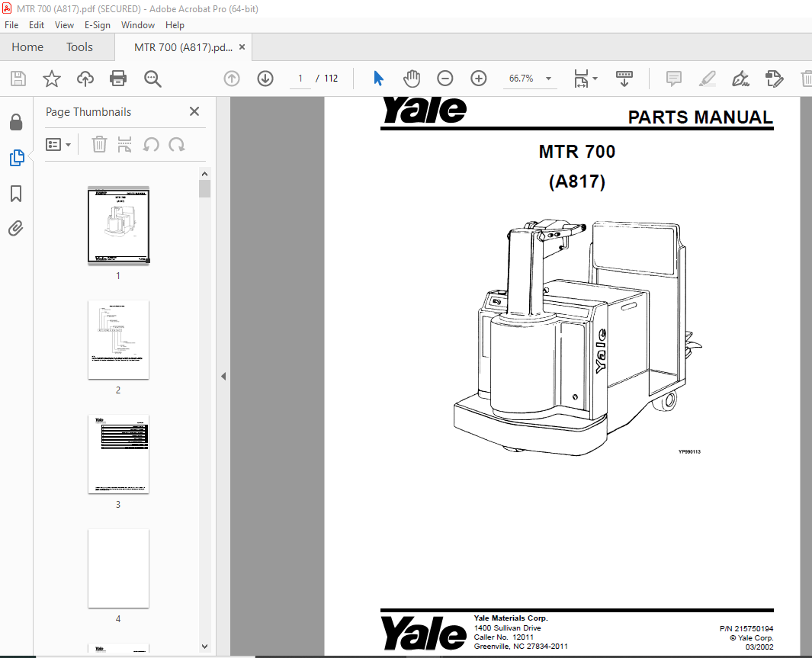Click the extract pages icon in thumbnails
The height and width of the screenshot is (658, 812).
click(125, 144)
